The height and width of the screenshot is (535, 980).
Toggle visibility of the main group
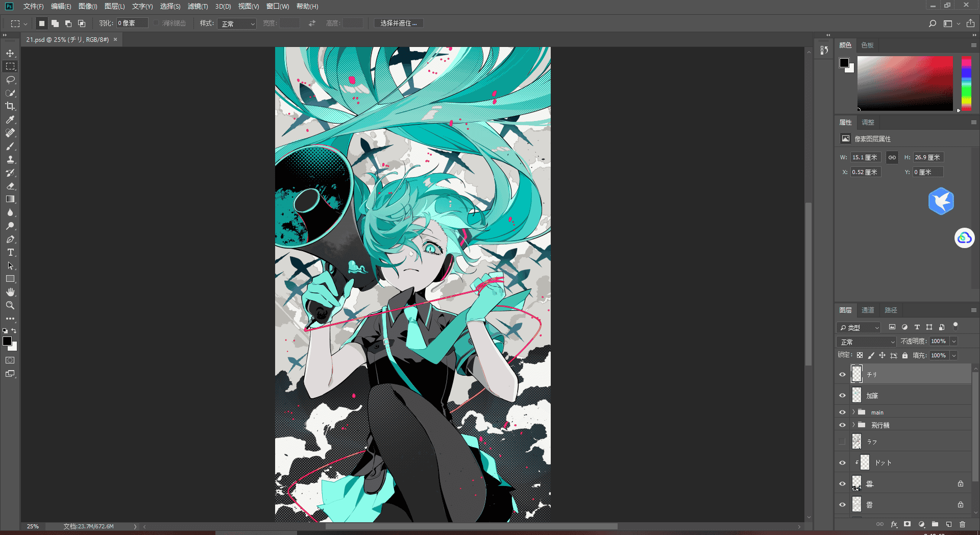pyautogui.click(x=843, y=412)
